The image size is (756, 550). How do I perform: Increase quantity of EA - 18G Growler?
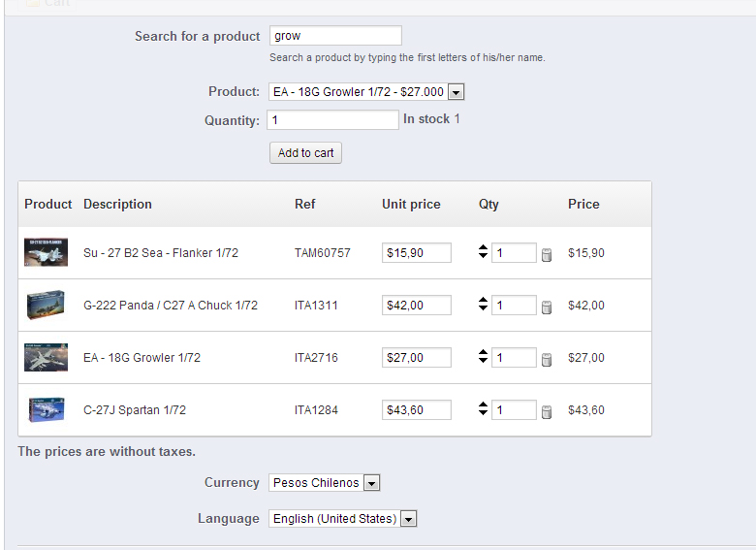click(484, 353)
